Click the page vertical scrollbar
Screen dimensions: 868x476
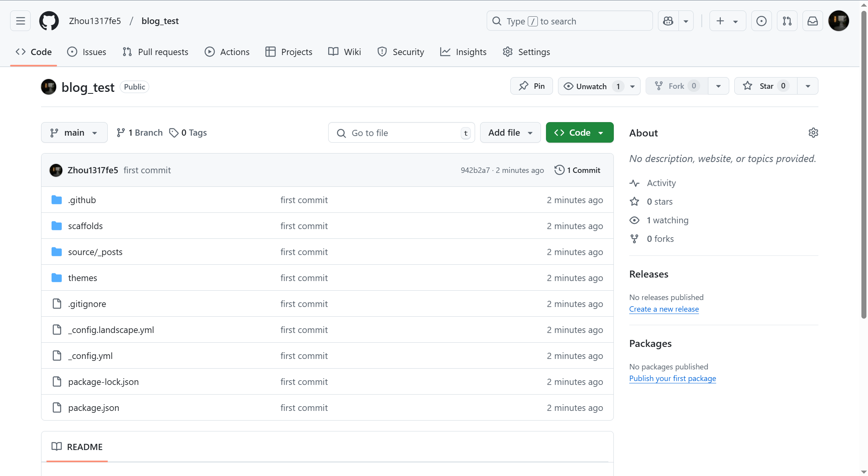tap(864, 165)
